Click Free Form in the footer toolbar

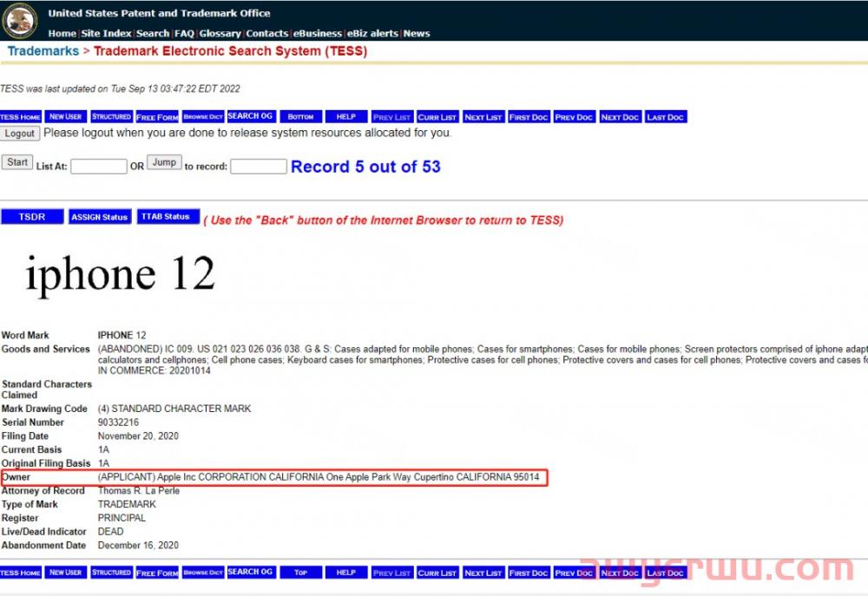click(157, 573)
